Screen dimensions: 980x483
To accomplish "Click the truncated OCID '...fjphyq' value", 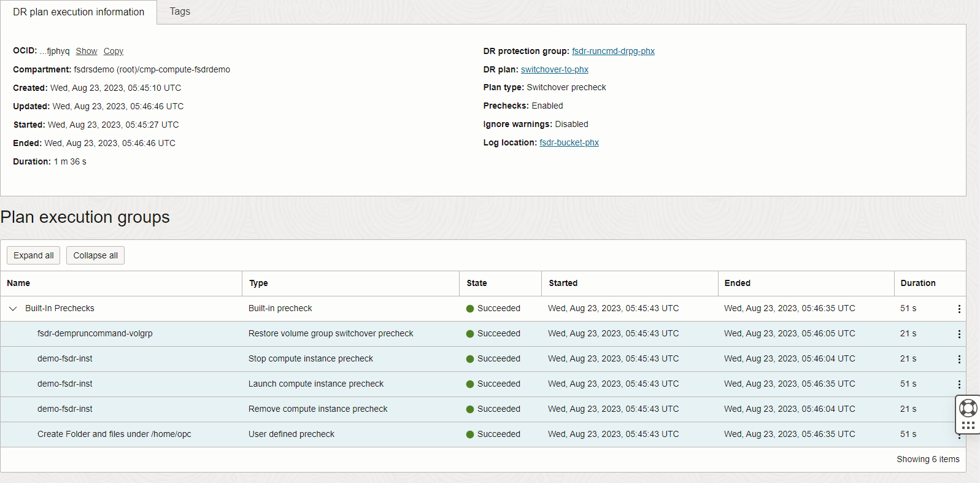I will pyautogui.click(x=55, y=51).
